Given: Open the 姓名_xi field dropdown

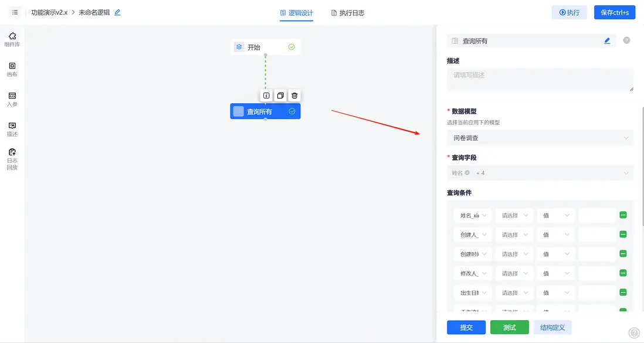Looking at the screenshot, I should click(473, 215).
